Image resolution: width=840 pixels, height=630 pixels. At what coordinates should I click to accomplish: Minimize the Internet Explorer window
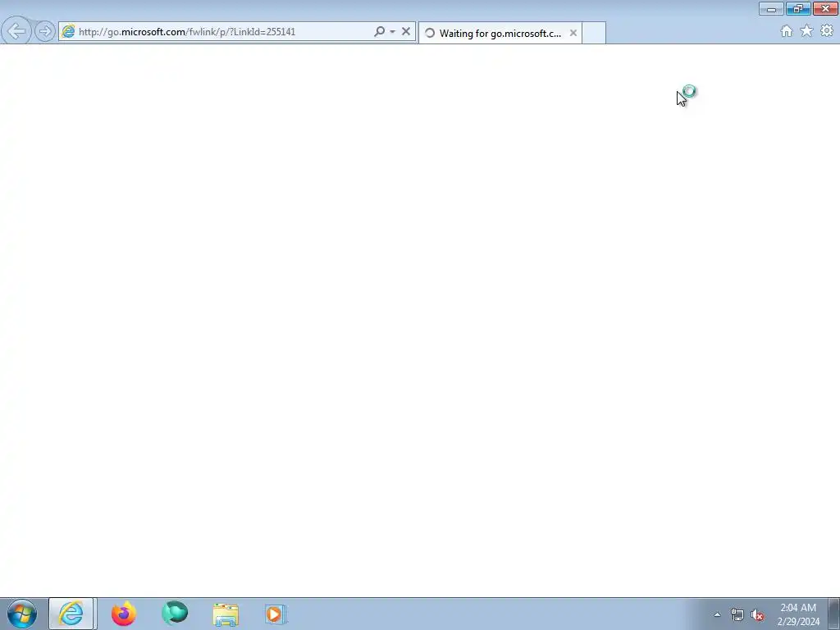[771, 8]
